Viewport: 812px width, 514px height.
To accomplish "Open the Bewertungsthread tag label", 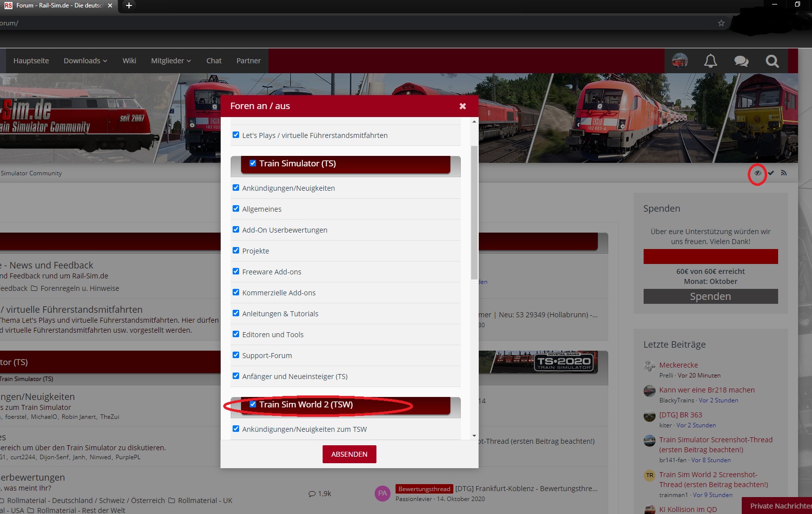I will coord(424,489).
